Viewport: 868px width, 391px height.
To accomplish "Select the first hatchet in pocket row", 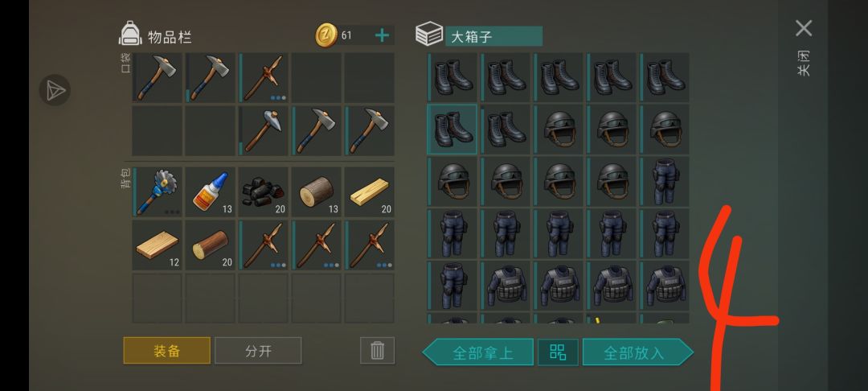I will pyautogui.click(x=157, y=77).
